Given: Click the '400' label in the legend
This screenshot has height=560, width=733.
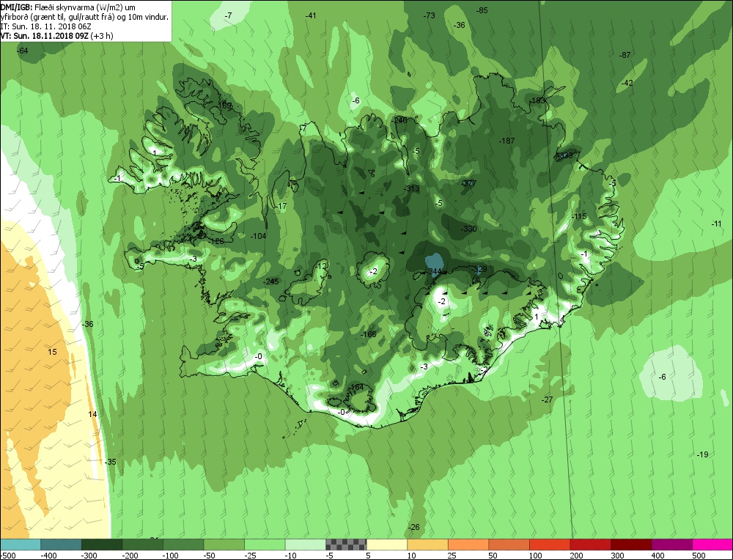Looking at the screenshot, I should 658,556.
